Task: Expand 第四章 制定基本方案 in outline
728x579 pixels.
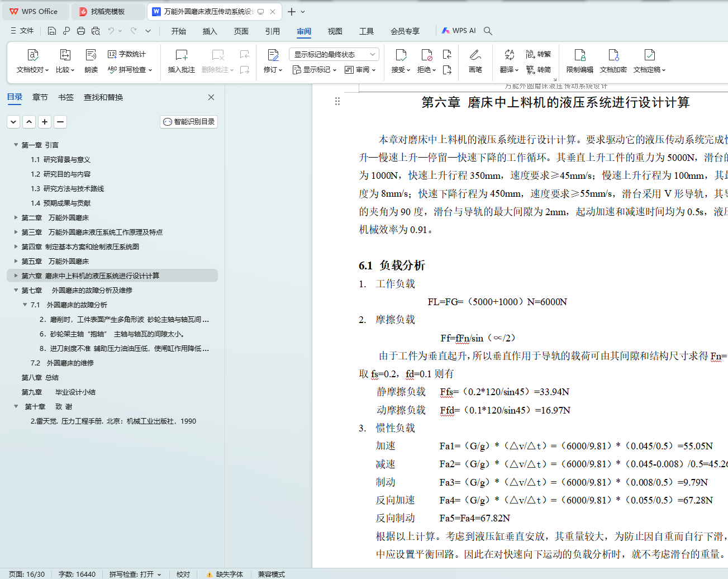Action: click(16, 246)
